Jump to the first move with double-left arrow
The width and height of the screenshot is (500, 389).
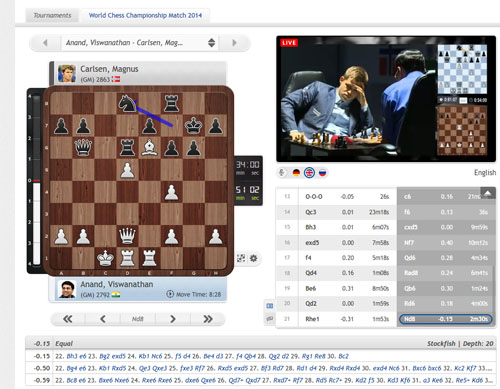click(68, 319)
